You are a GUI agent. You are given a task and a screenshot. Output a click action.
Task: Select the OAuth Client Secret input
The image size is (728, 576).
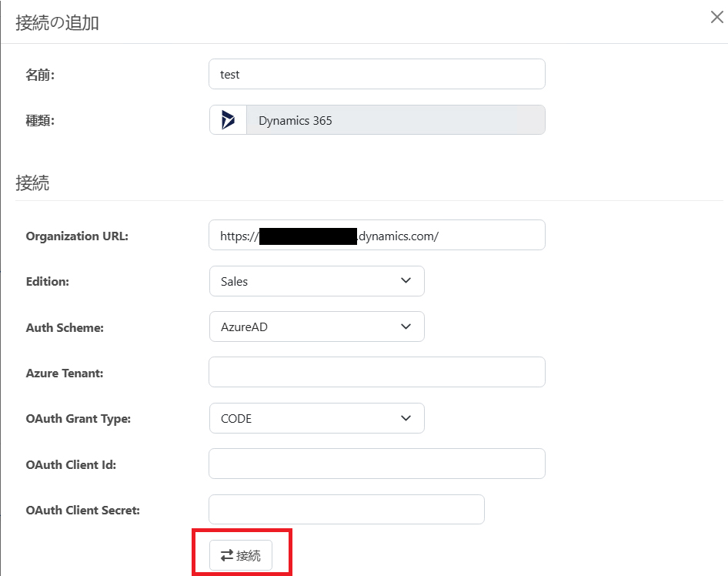pos(346,510)
